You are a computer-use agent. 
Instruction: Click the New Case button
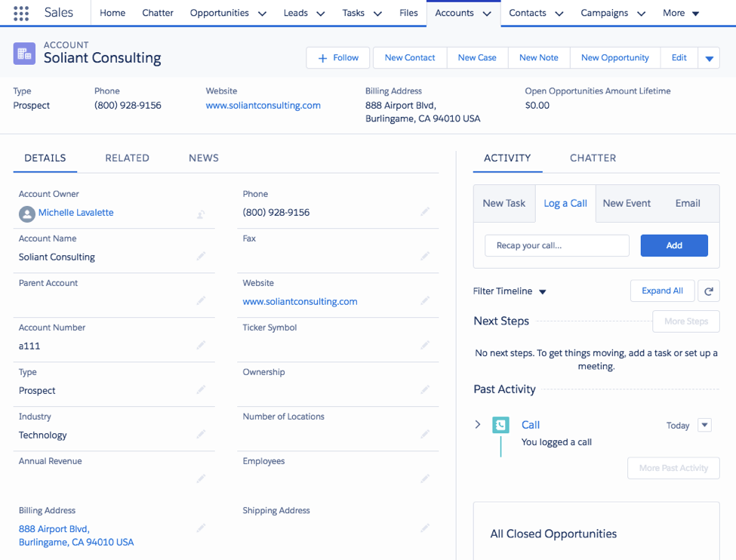click(477, 58)
